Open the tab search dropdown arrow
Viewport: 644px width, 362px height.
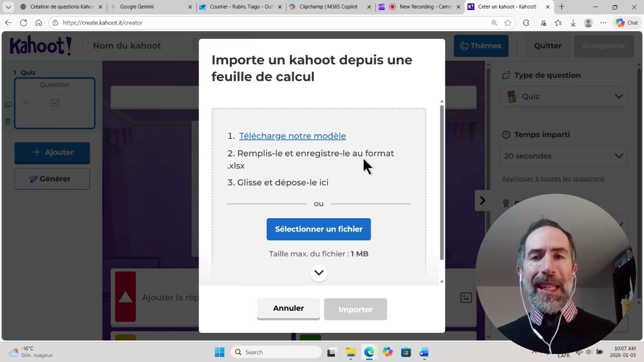click(8, 7)
